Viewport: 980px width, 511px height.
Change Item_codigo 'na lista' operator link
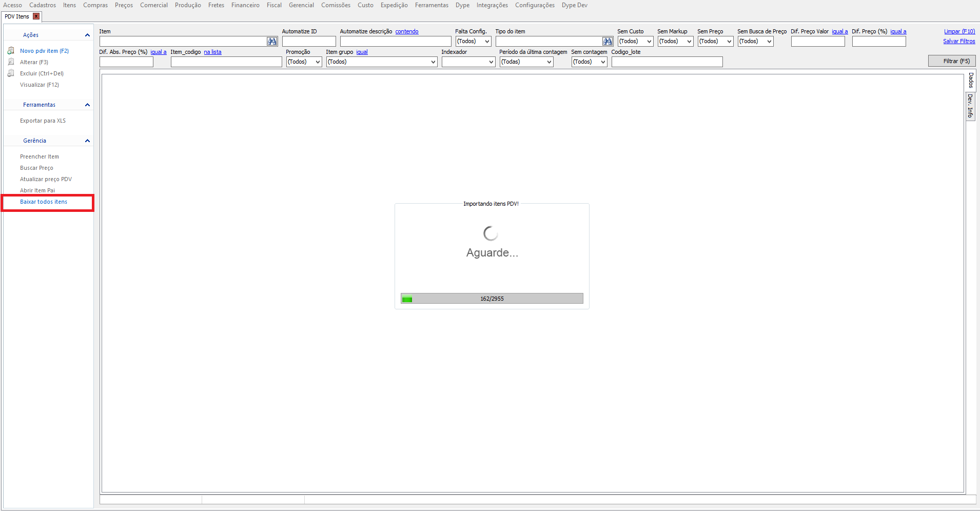coord(212,52)
